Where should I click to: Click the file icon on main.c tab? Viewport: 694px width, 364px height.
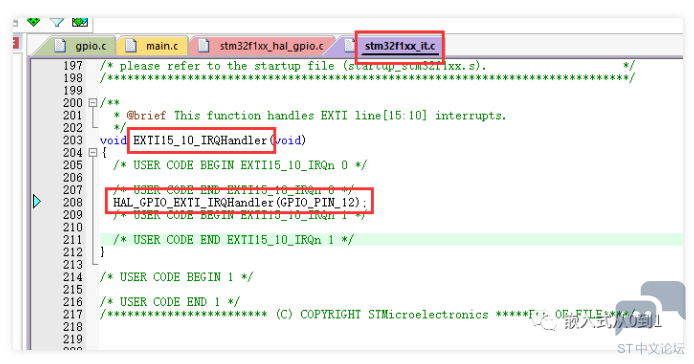131,46
